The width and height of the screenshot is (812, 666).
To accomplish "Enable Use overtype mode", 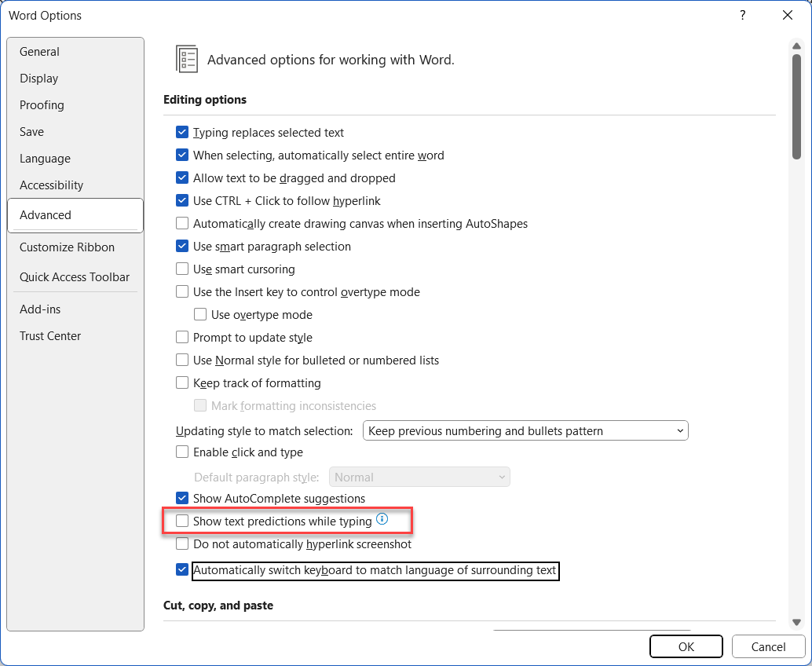I will [200, 314].
